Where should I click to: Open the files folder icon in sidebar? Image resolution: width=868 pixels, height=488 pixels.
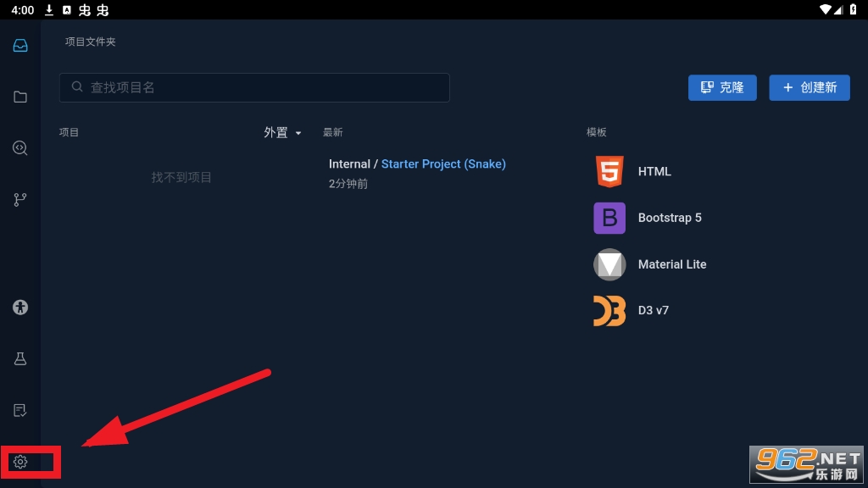20,97
